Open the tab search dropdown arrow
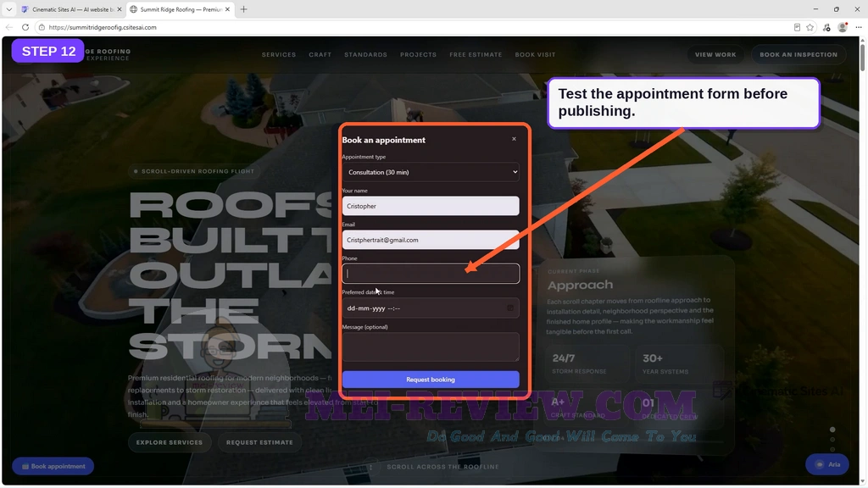Image resolution: width=868 pixels, height=488 pixels. click(8, 9)
